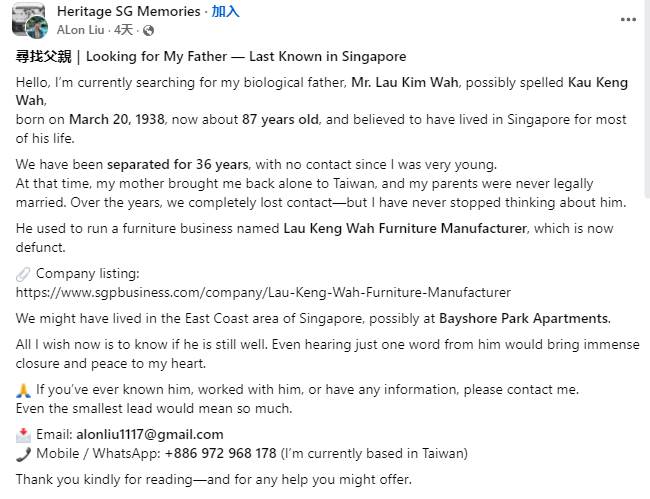Click Lau Keng Wah Furniture Manufacturer bold text
The image size is (650, 499).
point(405,228)
